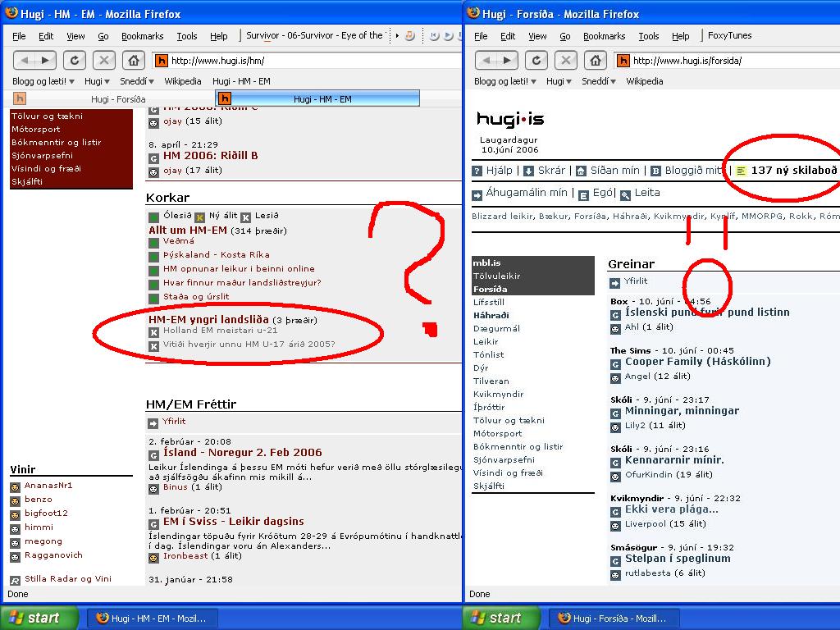
Task: Click E icon beside Egó
Action: coord(583,195)
